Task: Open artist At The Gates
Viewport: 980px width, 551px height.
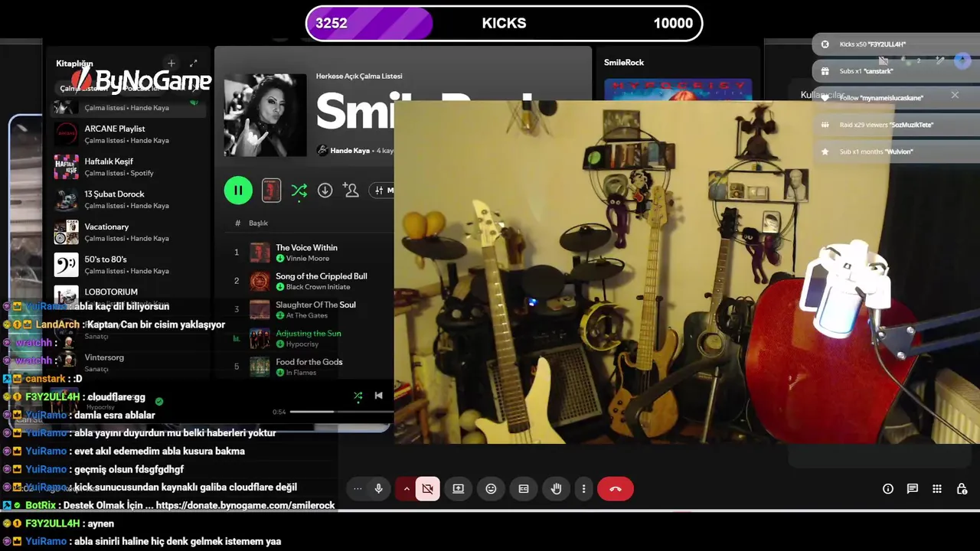Action: tap(306, 315)
